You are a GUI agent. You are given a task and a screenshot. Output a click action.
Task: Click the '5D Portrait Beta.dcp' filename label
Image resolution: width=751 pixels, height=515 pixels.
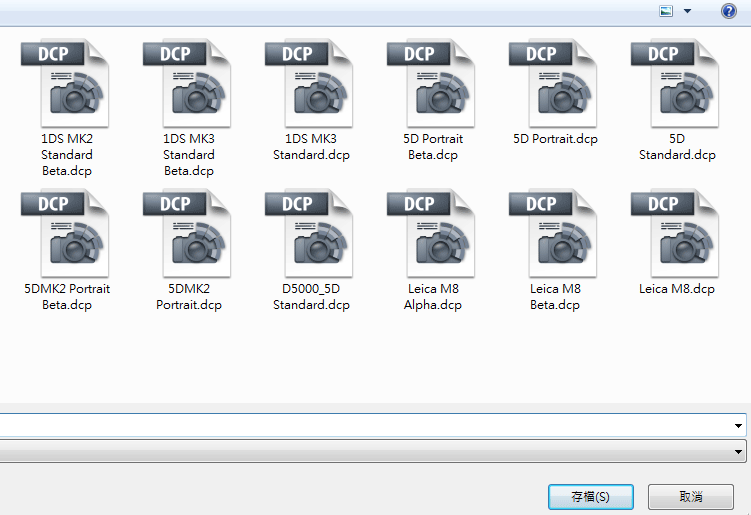(433, 147)
